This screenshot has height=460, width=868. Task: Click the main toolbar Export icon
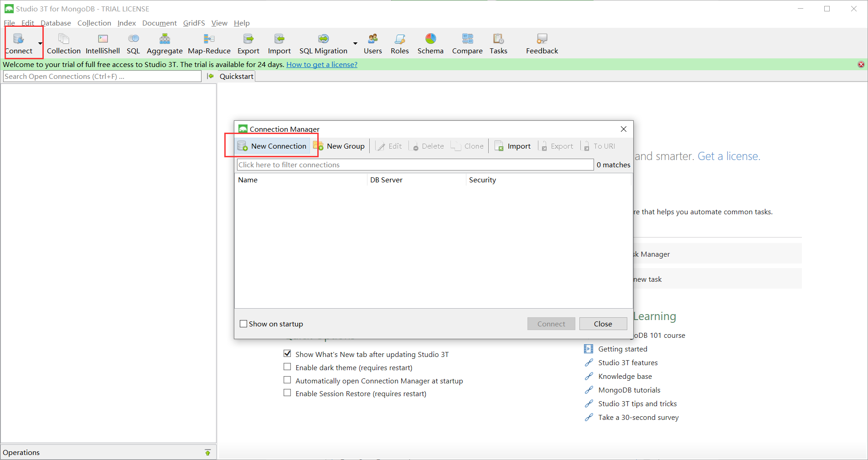pyautogui.click(x=248, y=43)
